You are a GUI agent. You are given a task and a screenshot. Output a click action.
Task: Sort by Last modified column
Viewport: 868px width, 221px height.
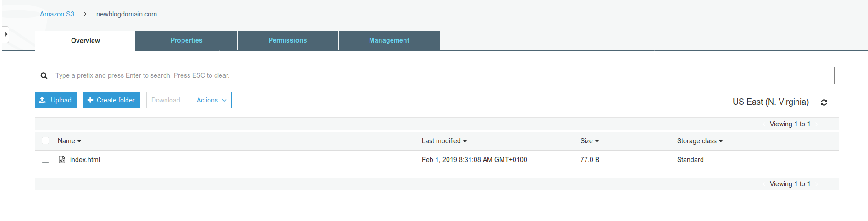(x=444, y=141)
